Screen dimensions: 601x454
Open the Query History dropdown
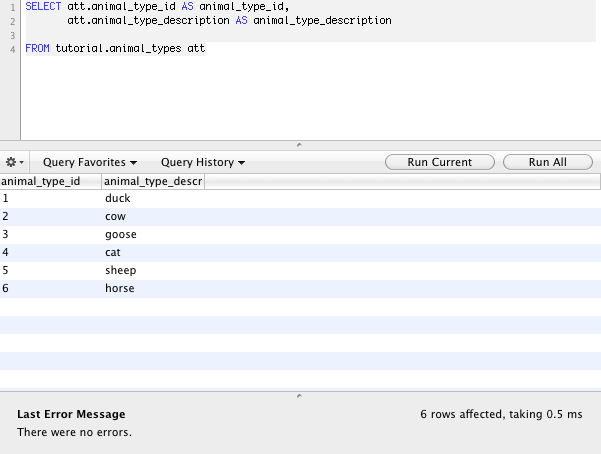point(203,162)
